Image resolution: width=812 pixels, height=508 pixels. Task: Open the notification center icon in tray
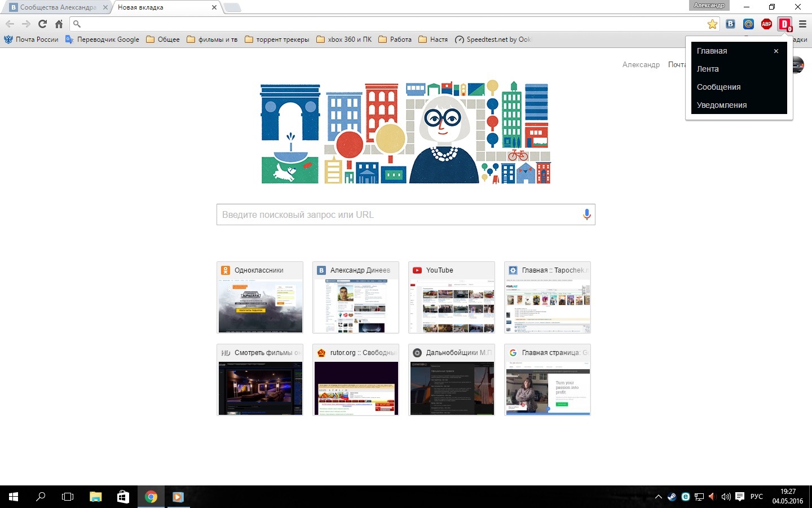pos(740,496)
